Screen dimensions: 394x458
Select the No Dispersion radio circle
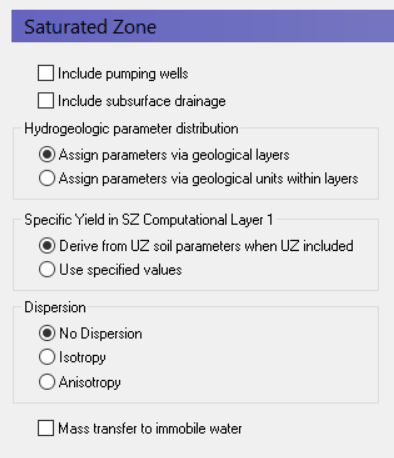pyautogui.click(x=47, y=333)
